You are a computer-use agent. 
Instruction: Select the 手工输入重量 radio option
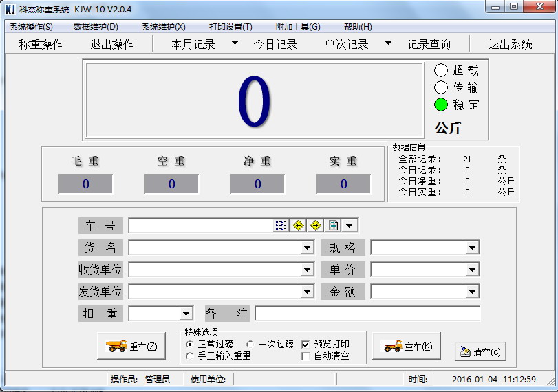point(190,356)
